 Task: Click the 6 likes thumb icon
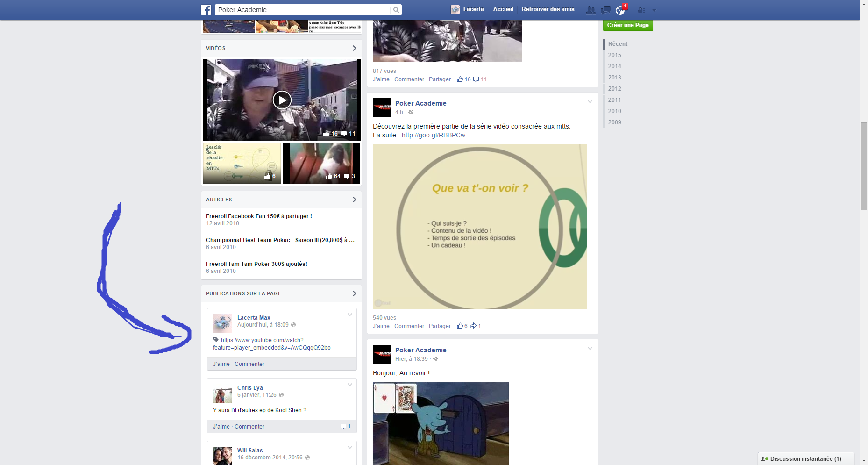[460, 326]
